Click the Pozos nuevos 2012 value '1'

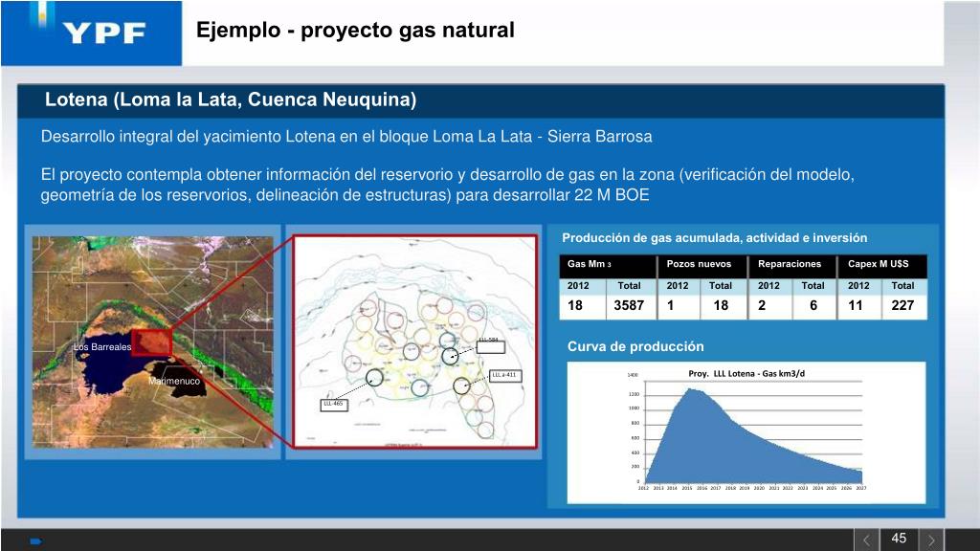tap(671, 305)
